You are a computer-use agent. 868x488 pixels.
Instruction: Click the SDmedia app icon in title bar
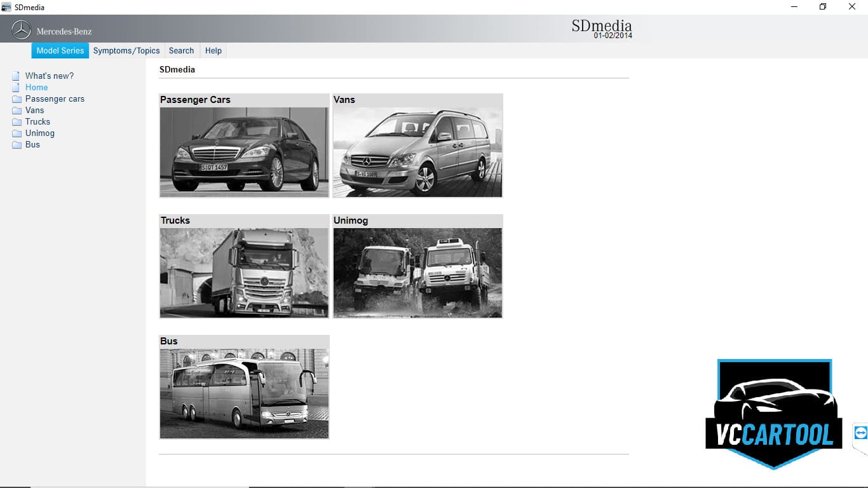click(6, 7)
